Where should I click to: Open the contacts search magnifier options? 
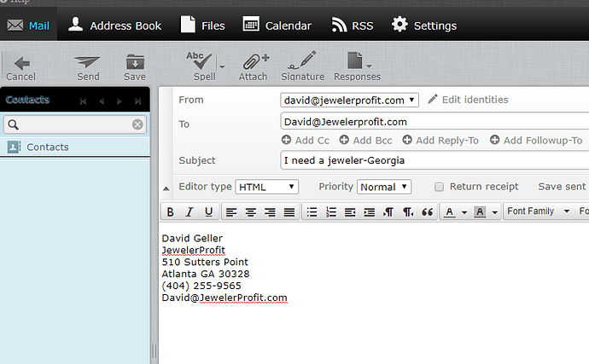coord(13,124)
